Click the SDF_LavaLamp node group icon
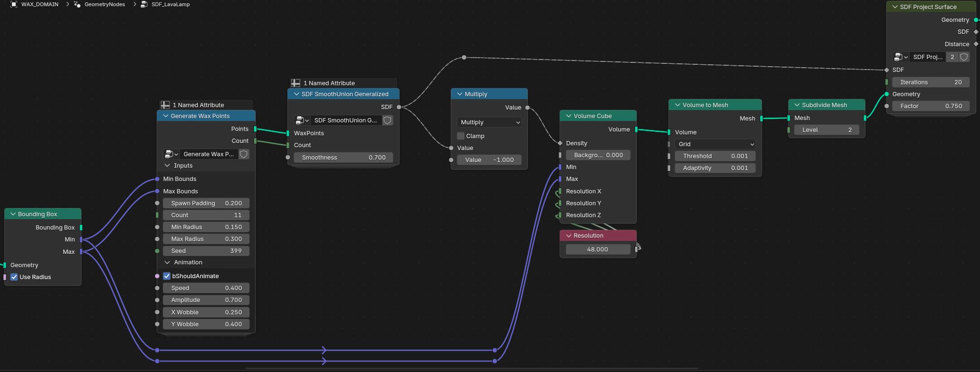The height and width of the screenshot is (372, 980). pyautogui.click(x=144, y=4)
